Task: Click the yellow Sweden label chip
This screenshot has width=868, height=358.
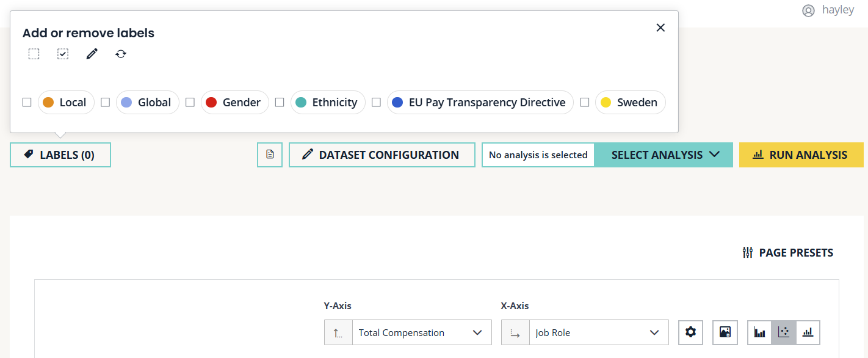Action: (630, 103)
